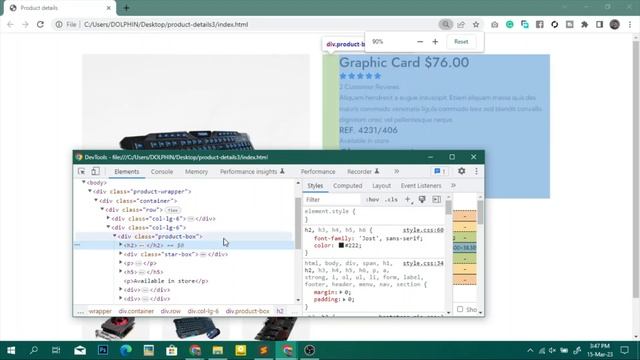Select the Computed sidebar tab
Image resolution: width=640 pixels, height=360 pixels.
pos(347,186)
